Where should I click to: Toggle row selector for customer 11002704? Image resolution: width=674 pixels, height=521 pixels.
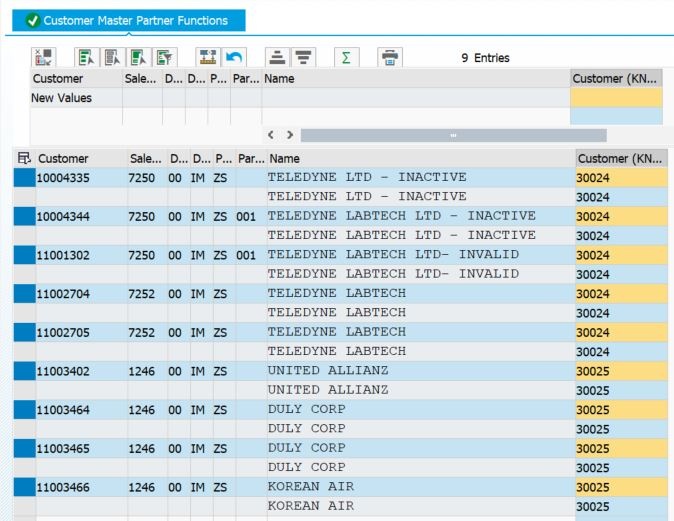coord(25,294)
